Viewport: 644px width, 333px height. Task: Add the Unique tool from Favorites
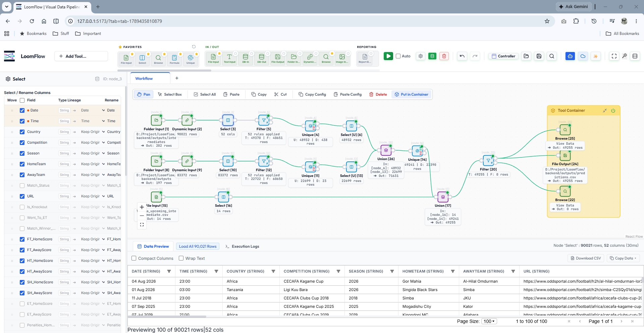point(191,59)
